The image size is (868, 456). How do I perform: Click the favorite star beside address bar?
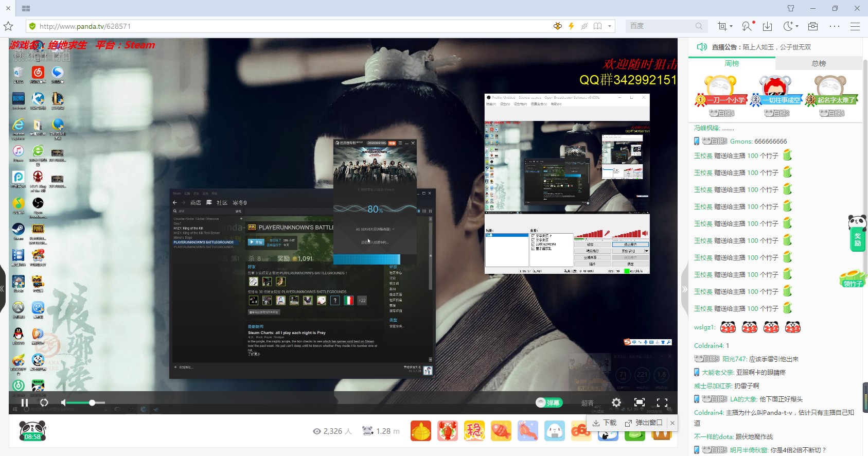pos(8,26)
